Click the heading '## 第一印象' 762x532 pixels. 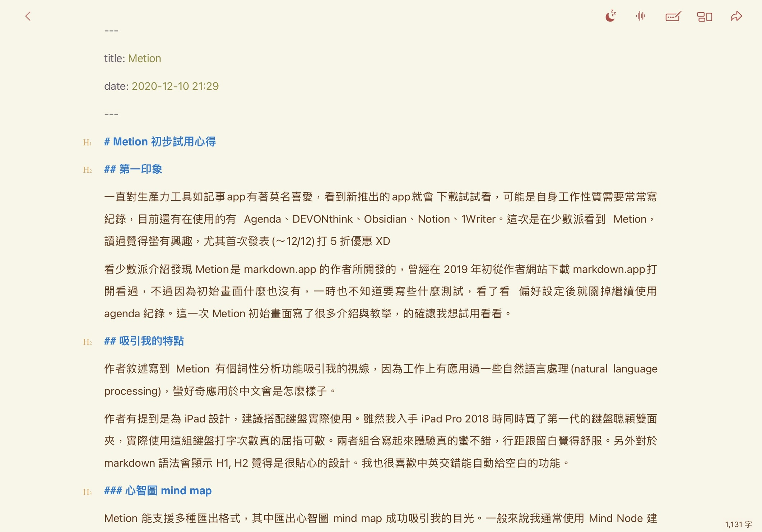pos(133,169)
